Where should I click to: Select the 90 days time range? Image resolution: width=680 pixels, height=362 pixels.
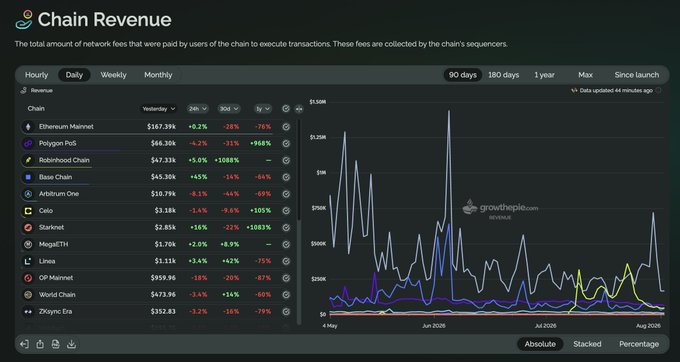click(463, 75)
